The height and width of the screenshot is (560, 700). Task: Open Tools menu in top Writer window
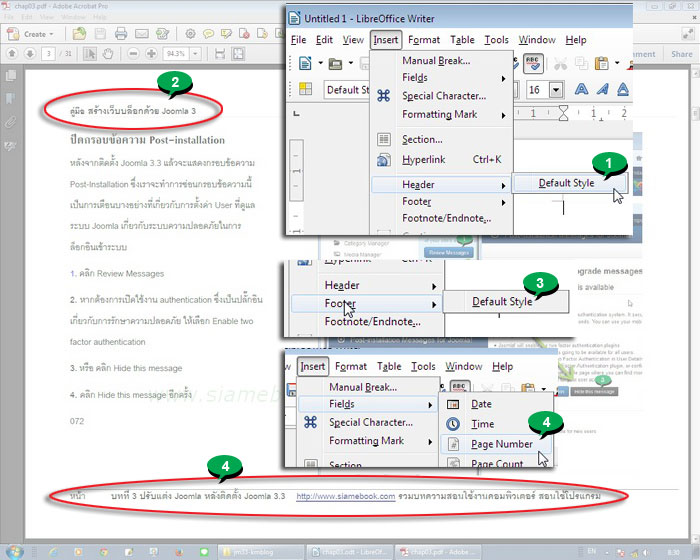point(496,40)
